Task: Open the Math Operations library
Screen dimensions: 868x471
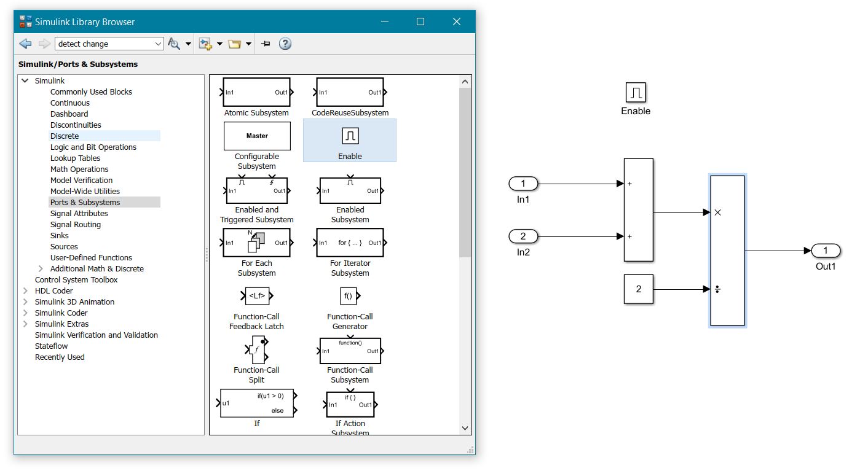Action: (x=79, y=169)
